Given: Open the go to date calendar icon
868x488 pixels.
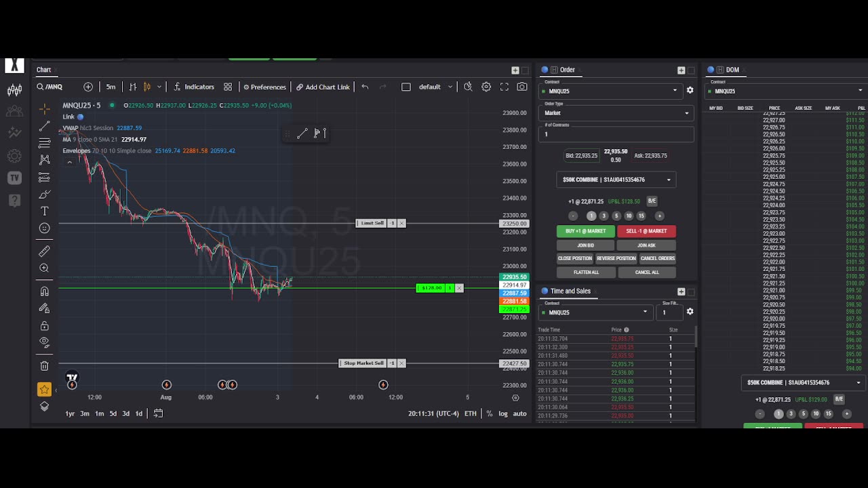Looking at the screenshot, I should [158, 413].
